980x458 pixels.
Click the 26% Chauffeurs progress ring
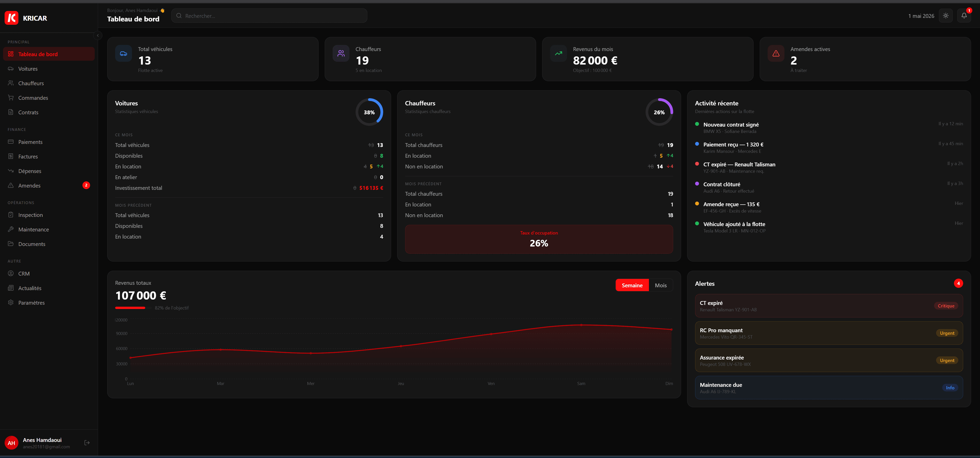tap(659, 112)
